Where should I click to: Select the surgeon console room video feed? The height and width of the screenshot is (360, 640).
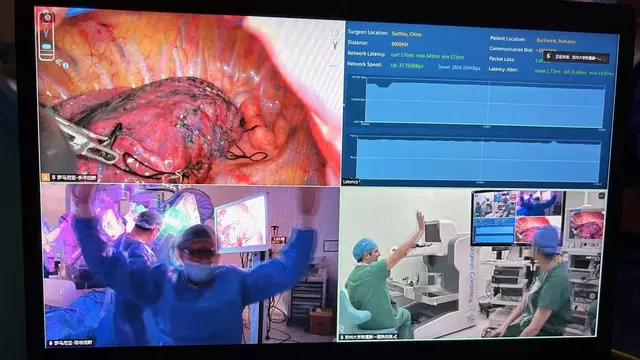(471, 264)
